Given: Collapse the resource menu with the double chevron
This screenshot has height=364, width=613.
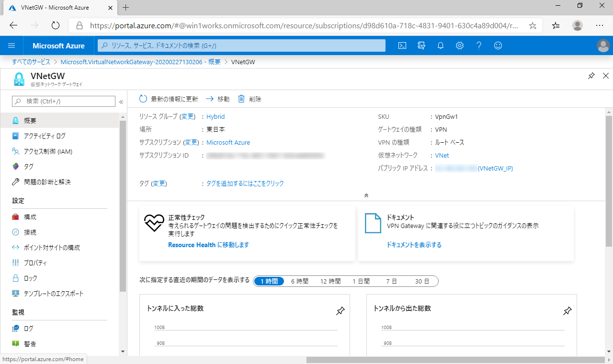Looking at the screenshot, I should 121,102.
